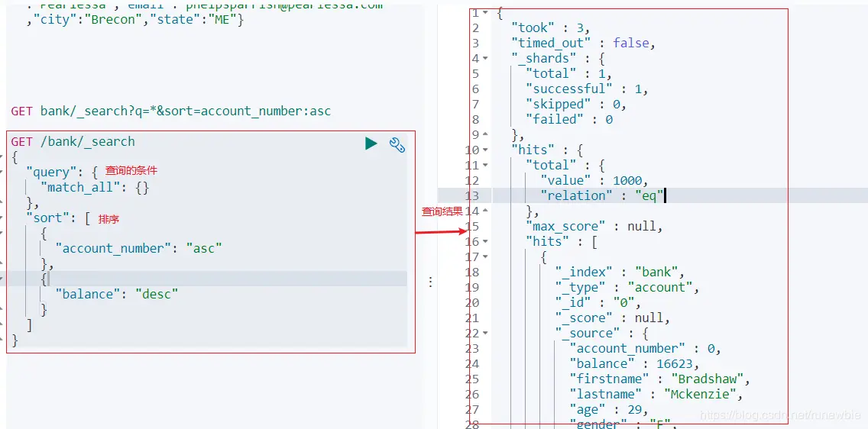The height and width of the screenshot is (429, 868).
Task: Click the "value" : 1000 line
Action: [x=594, y=180]
